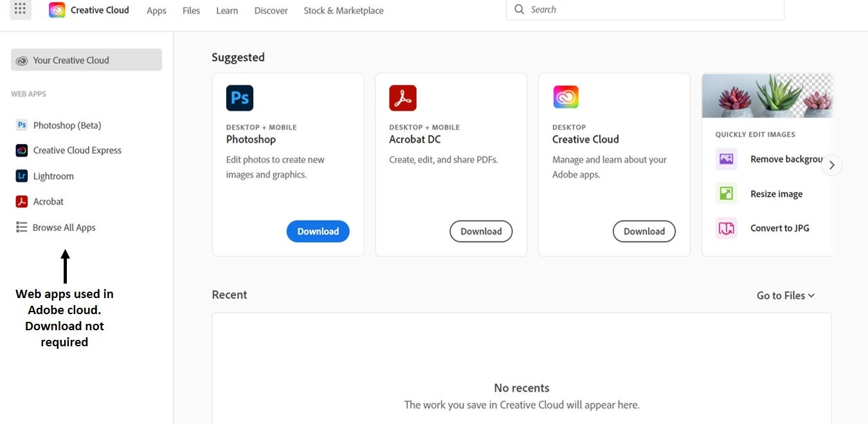Viewport: 868px width, 424px height.
Task: Open the Discover menu
Action: [x=271, y=10]
